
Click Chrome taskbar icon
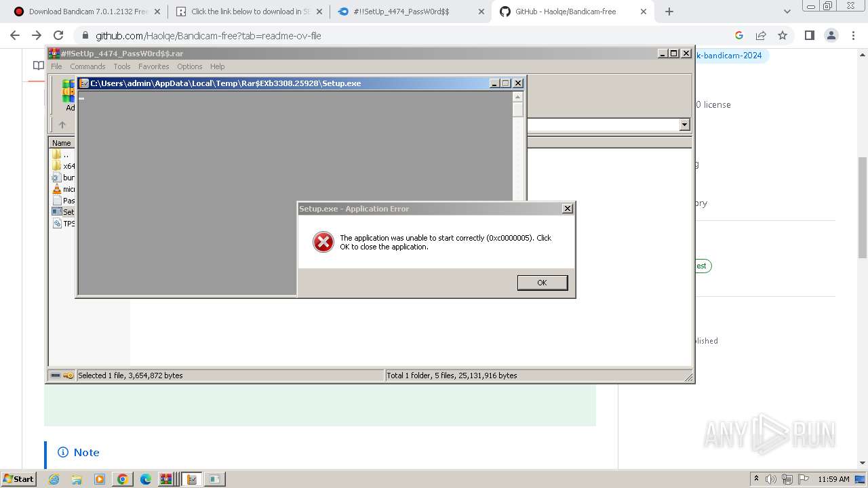123,479
